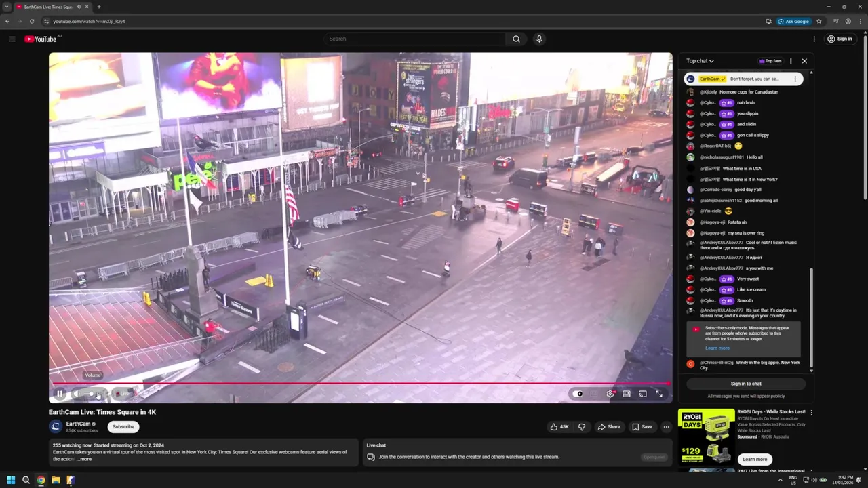Enter full screen mode
This screenshot has height=488, width=868.
click(x=659, y=394)
